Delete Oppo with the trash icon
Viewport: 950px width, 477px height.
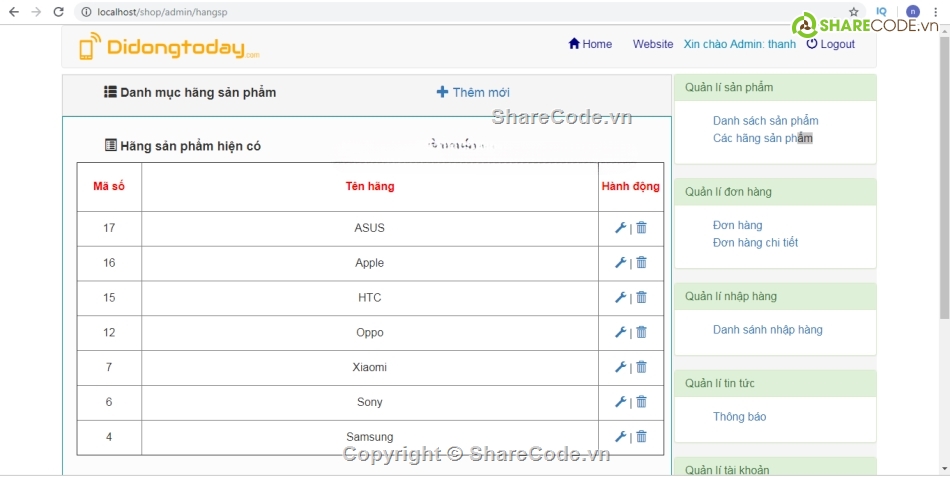(x=642, y=332)
